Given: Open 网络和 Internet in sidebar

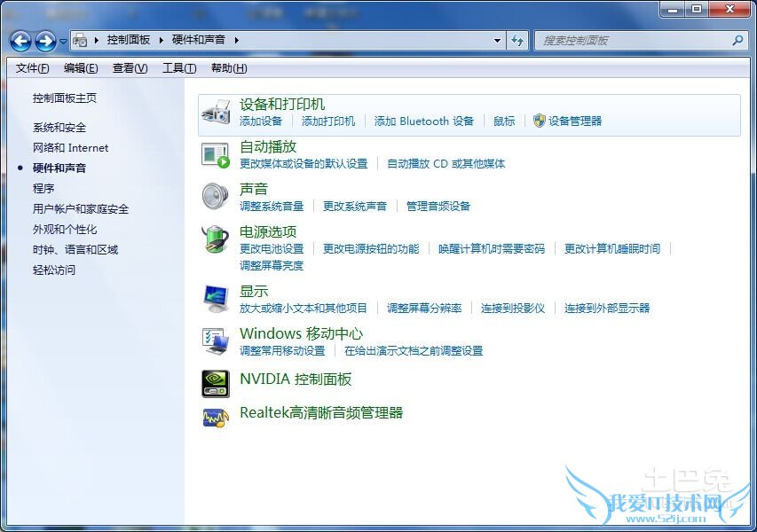Looking at the screenshot, I should pos(70,147).
